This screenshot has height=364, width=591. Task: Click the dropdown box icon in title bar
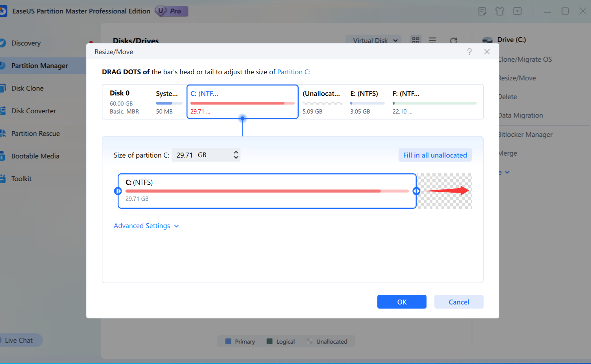point(517,11)
